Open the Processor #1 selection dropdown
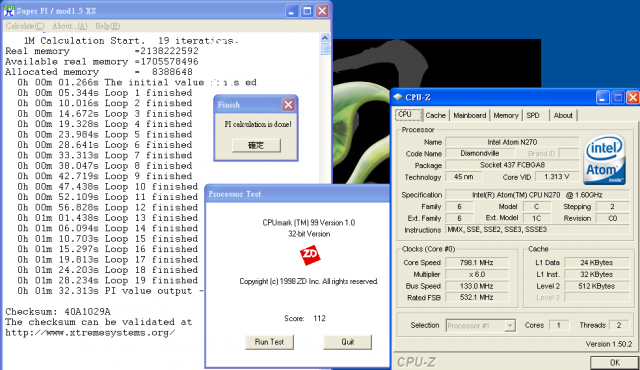 click(x=480, y=326)
